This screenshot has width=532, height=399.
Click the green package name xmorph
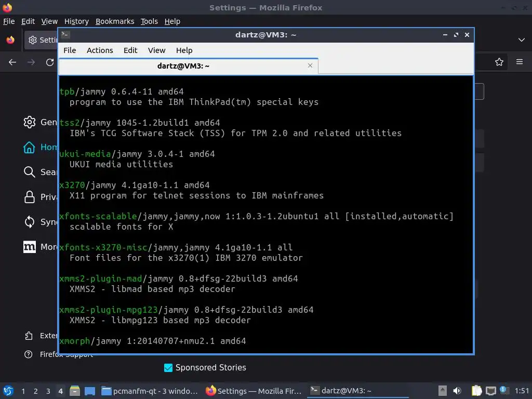[75, 341]
